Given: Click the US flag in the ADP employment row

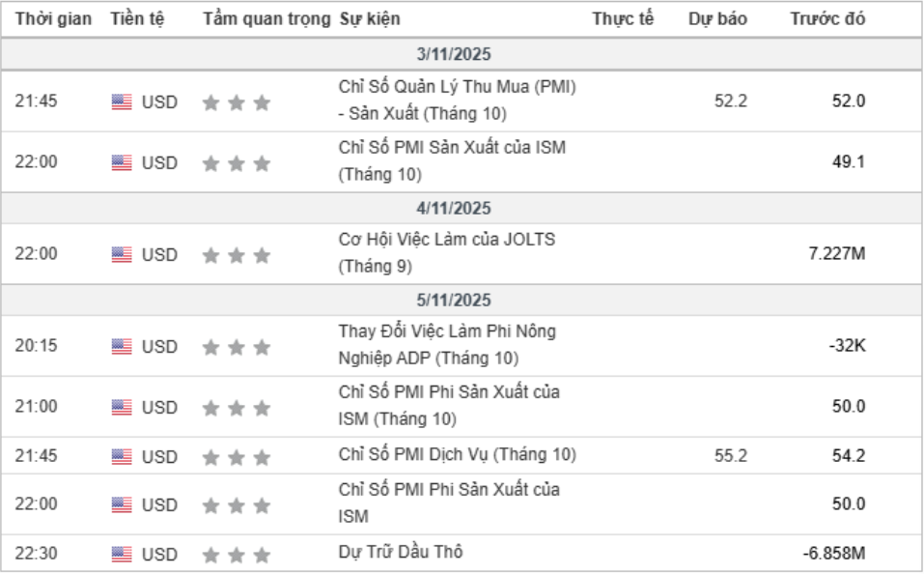Looking at the screenshot, I should point(122,346).
